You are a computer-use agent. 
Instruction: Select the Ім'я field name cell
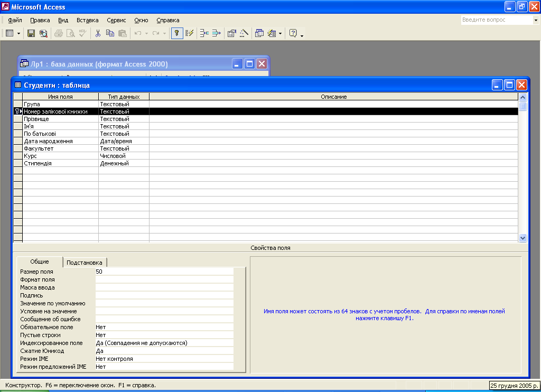coord(60,126)
